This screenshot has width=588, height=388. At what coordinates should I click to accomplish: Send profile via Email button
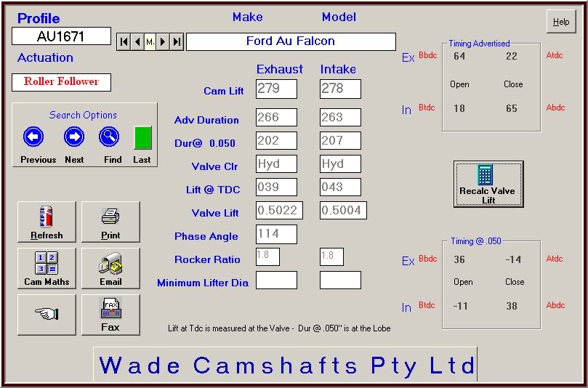click(110, 268)
